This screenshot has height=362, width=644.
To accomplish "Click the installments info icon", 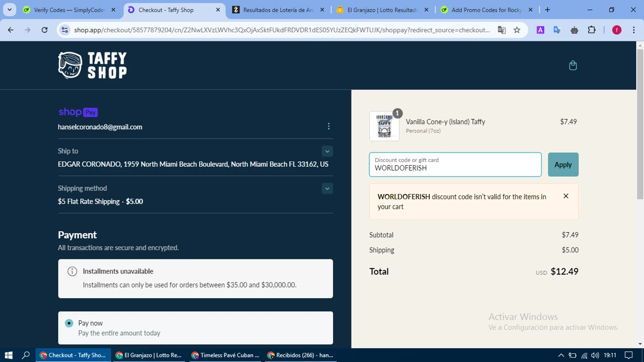I will tap(72, 271).
